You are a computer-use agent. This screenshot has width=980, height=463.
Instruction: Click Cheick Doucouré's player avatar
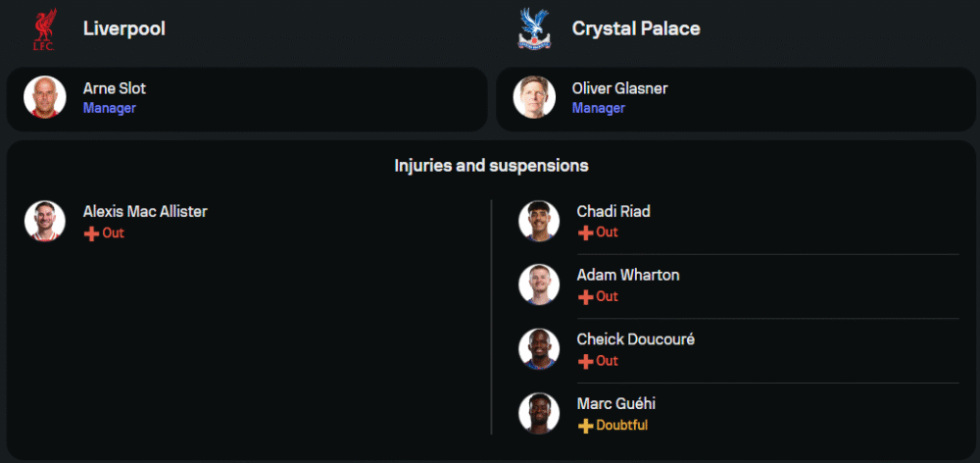pos(538,349)
